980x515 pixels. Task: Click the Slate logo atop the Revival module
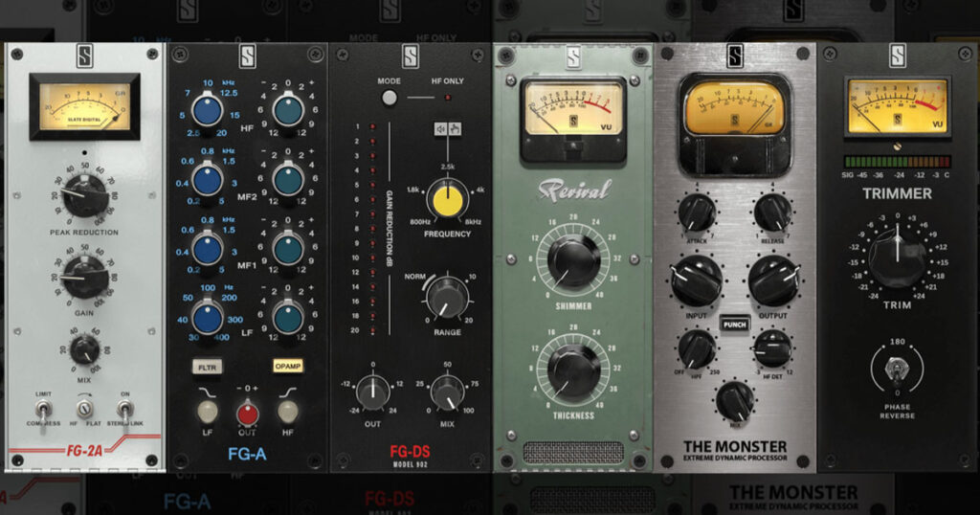pyautogui.click(x=572, y=57)
